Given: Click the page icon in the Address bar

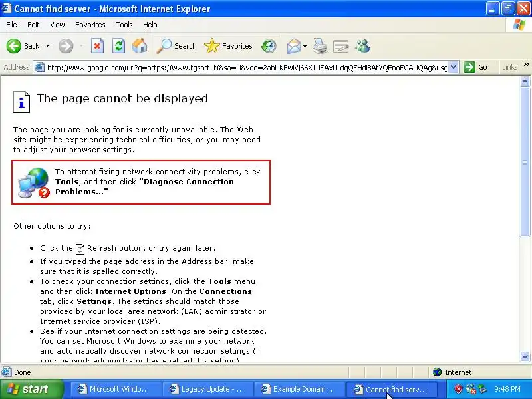Looking at the screenshot, I should coord(40,67).
